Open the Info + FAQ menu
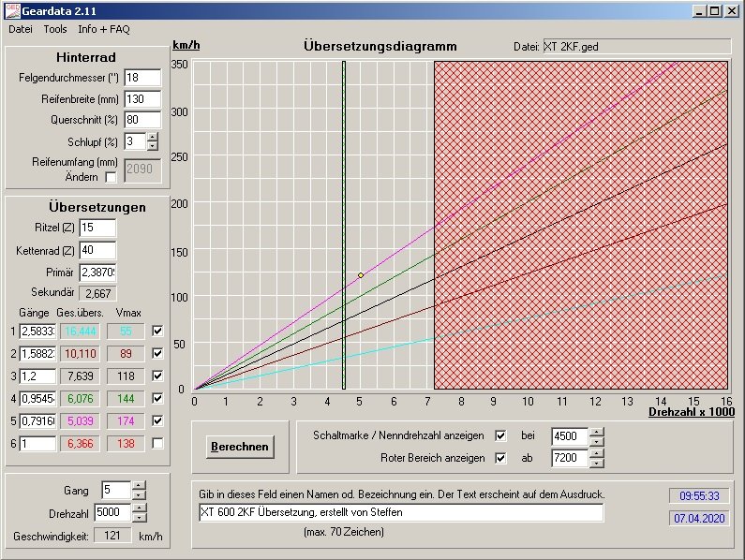The width and height of the screenshot is (745, 560). pyautogui.click(x=104, y=29)
